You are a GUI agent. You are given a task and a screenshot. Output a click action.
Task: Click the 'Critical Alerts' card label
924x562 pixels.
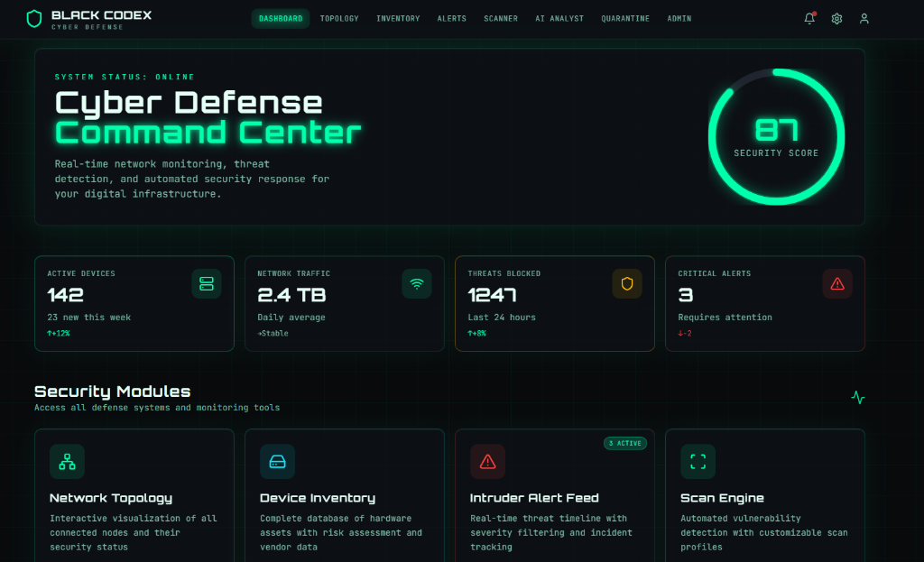(715, 274)
